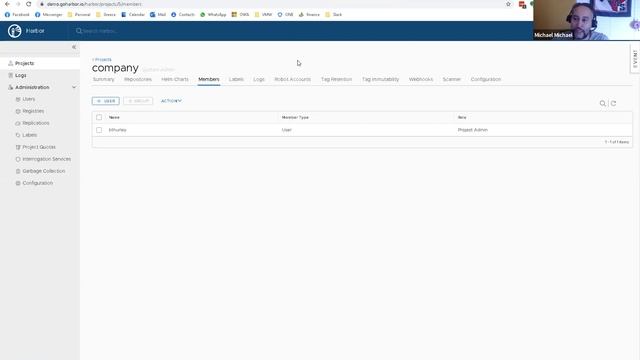Bookmark this page with the star icon

(508, 4)
